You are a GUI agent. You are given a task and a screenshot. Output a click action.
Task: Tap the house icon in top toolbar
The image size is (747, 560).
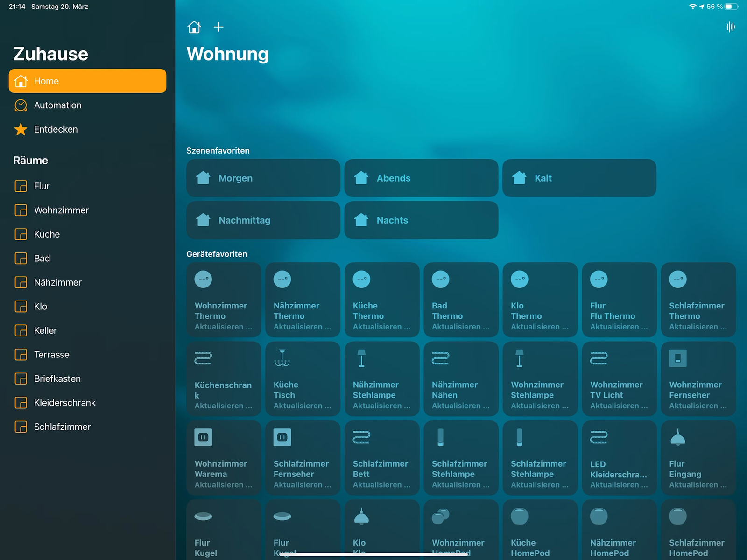194,28
